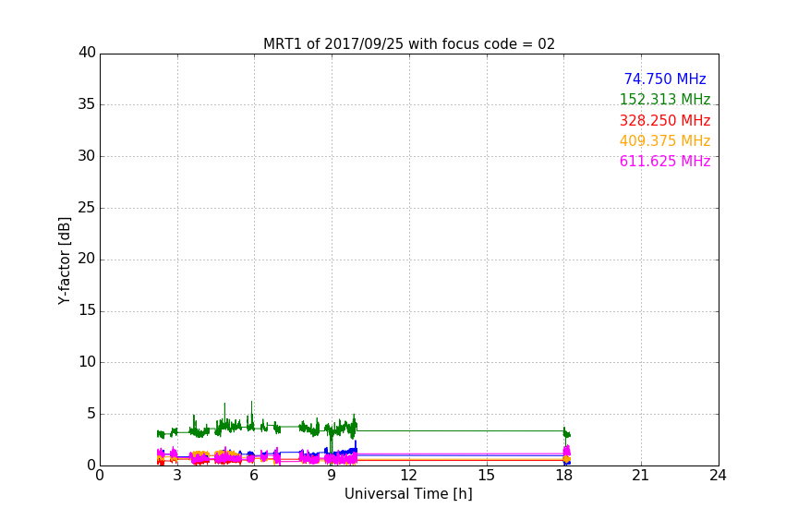Click the x-axis tick label 18
Viewport: 798px width, 532px height.
[563, 476]
